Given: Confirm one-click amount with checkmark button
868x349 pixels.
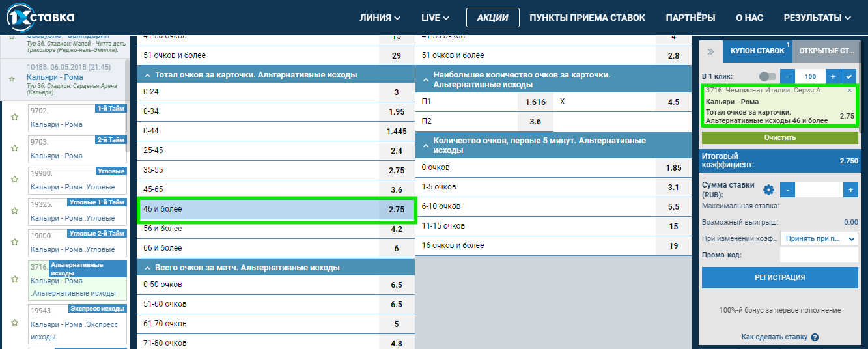Looking at the screenshot, I should (849, 76).
